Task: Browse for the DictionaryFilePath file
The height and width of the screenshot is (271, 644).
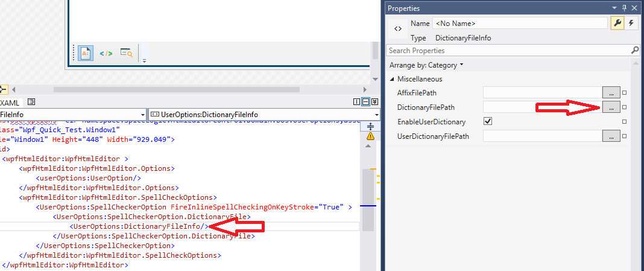Action: coord(611,107)
